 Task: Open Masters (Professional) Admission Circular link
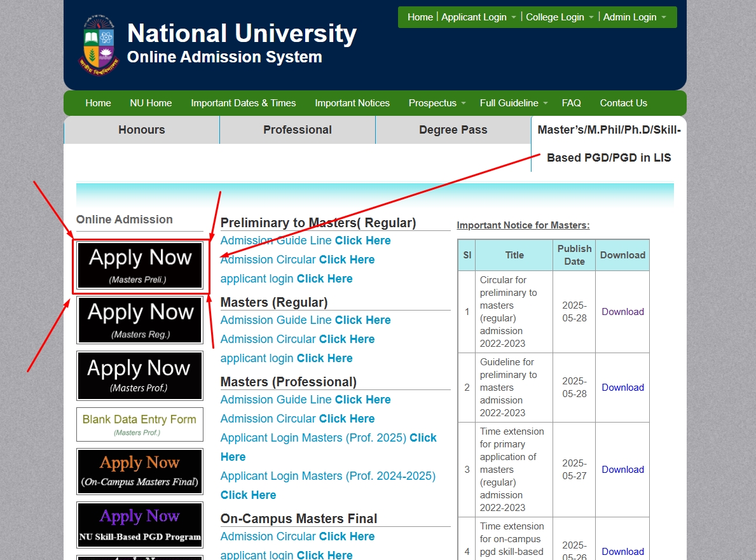click(x=297, y=419)
